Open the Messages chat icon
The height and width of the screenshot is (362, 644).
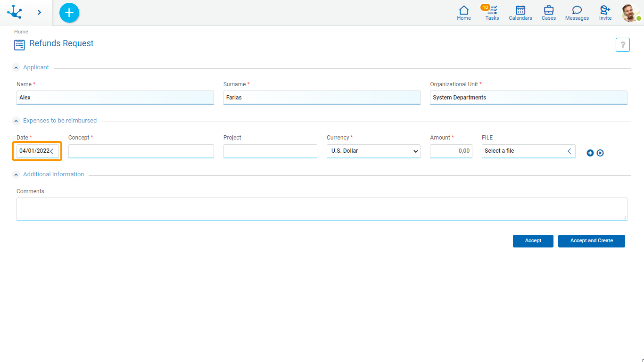click(577, 13)
